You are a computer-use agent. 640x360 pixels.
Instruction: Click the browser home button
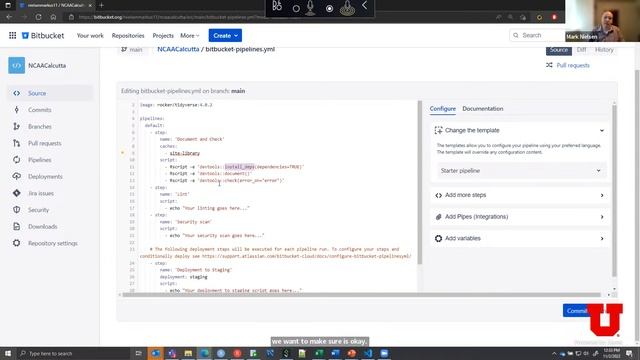point(53,17)
